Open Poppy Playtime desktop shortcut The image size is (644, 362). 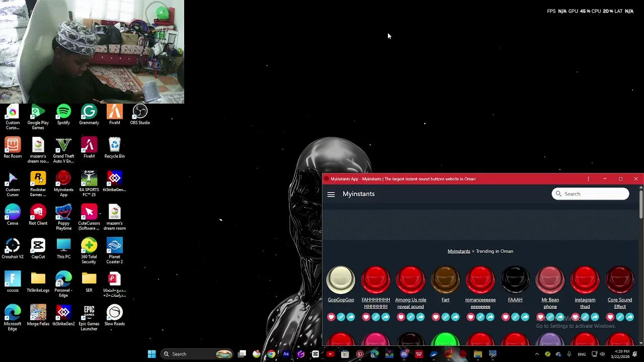[63, 218]
